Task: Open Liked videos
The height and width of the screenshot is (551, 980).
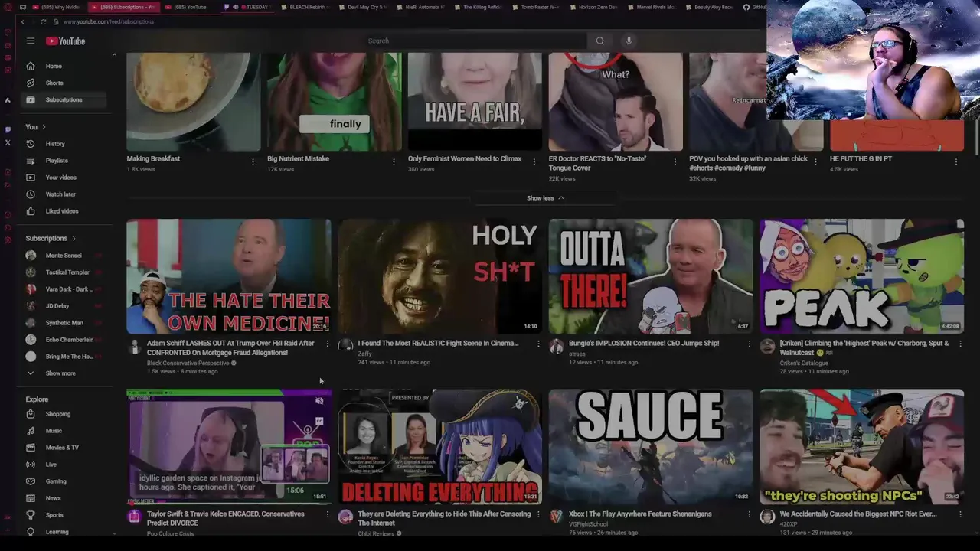Action: pos(64,211)
